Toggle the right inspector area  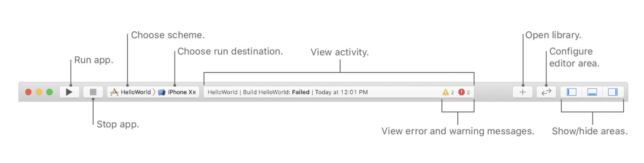click(613, 92)
